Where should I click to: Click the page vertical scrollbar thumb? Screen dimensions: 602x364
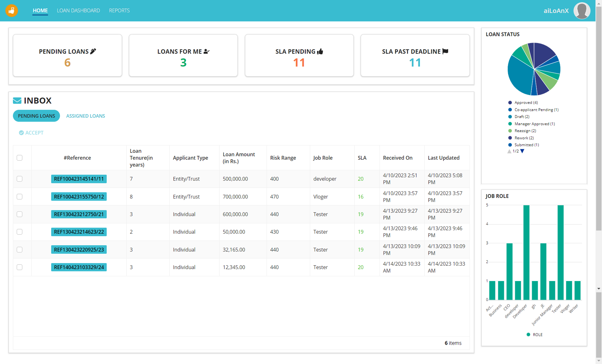click(599, 119)
